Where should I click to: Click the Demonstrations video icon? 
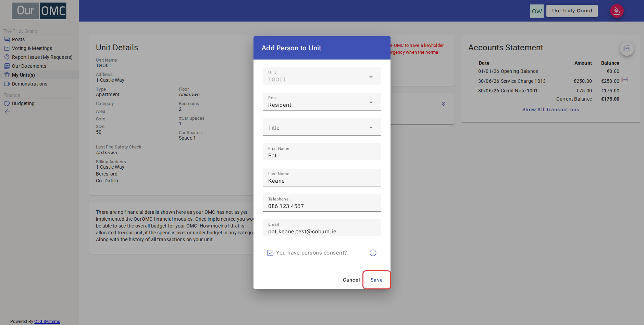tap(7, 84)
